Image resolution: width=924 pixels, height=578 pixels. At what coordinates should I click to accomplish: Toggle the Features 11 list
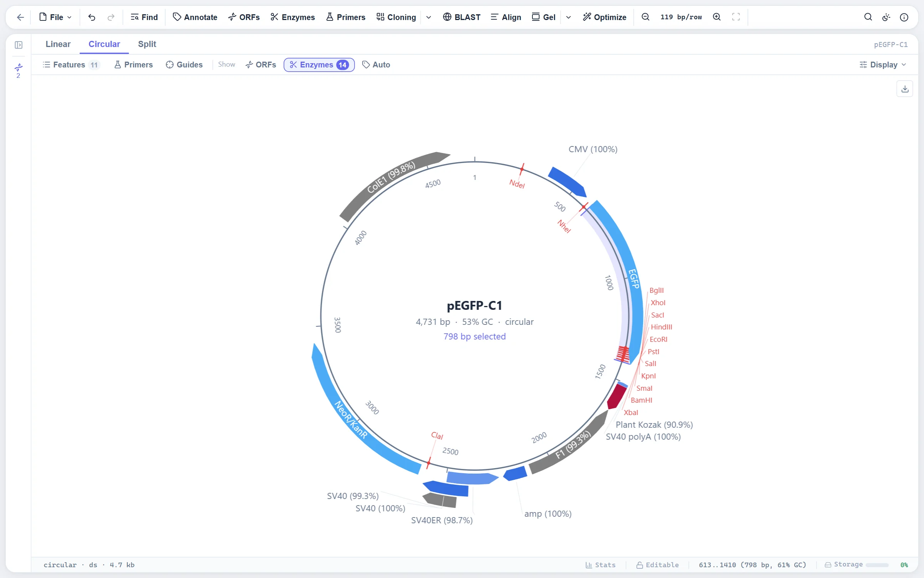point(71,65)
